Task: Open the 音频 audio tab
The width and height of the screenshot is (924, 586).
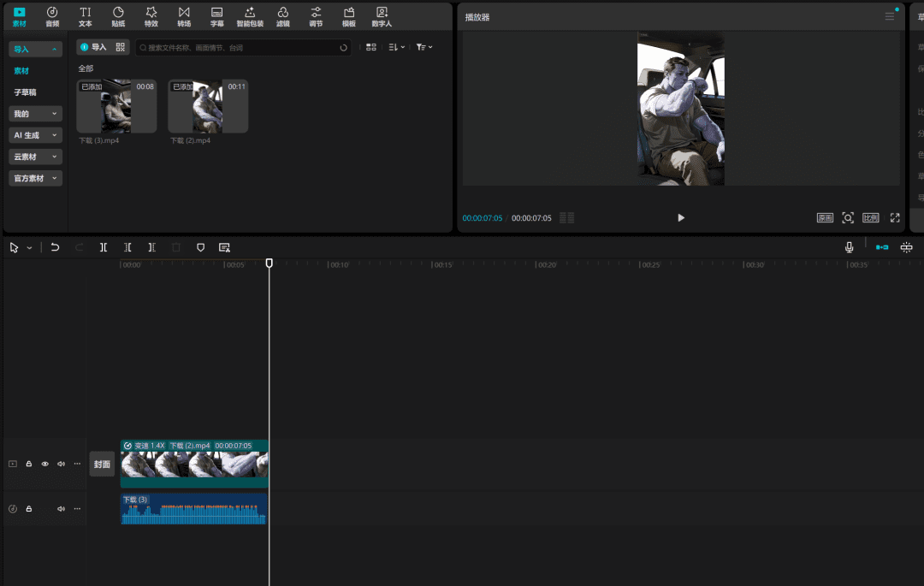Action: [52, 16]
